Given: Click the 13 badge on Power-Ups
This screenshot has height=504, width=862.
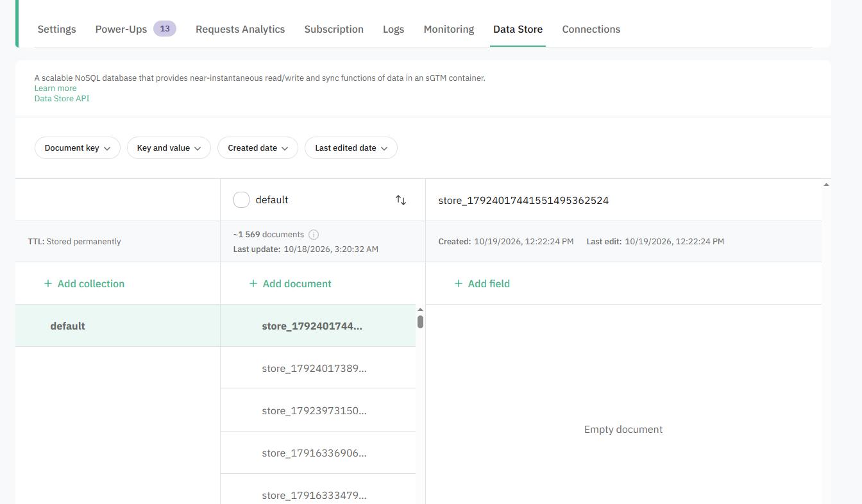Looking at the screenshot, I should (165, 29).
